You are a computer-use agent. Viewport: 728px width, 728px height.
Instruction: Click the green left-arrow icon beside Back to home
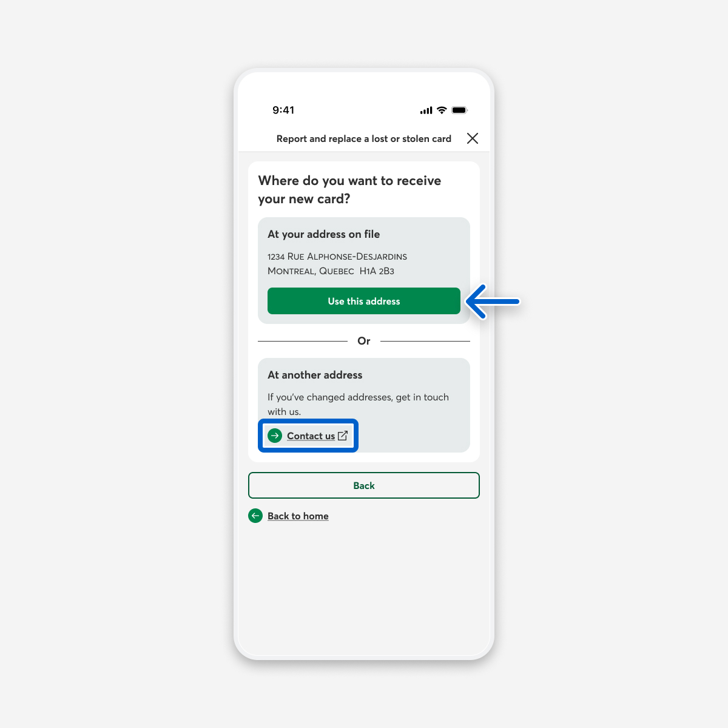pos(255,516)
